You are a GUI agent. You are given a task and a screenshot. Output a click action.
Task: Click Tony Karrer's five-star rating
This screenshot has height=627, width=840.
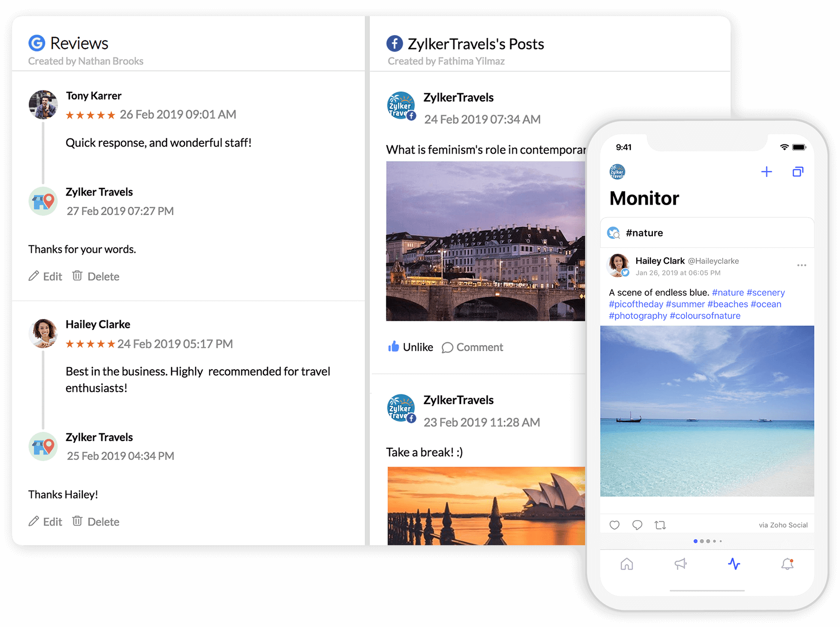click(91, 115)
